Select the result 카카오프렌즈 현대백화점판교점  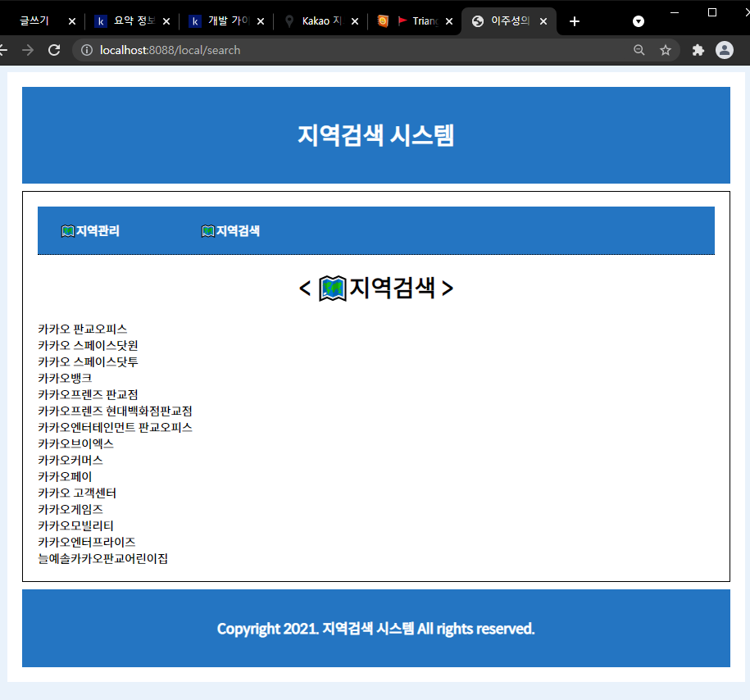click(115, 411)
